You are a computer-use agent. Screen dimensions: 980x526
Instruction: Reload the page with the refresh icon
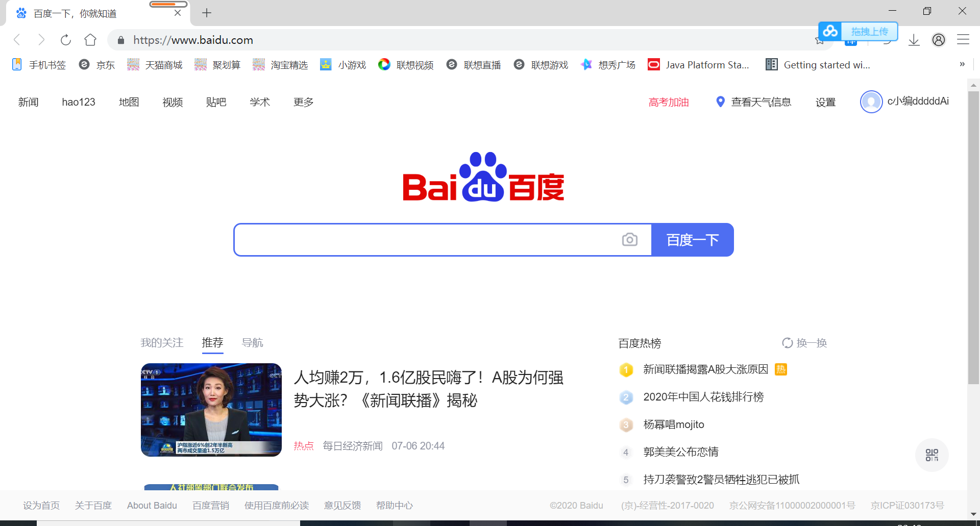[x=66, y=40]
